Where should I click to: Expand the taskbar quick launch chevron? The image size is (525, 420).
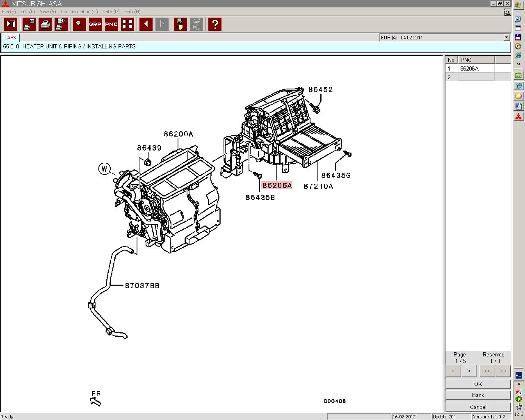(518, 64)
